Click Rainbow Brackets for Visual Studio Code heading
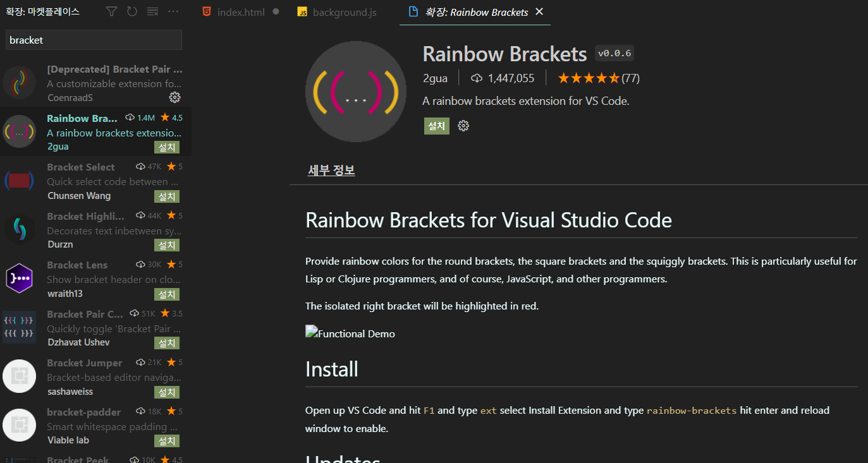The height and width of the screenshot is (463, 868). pos(489,220)
